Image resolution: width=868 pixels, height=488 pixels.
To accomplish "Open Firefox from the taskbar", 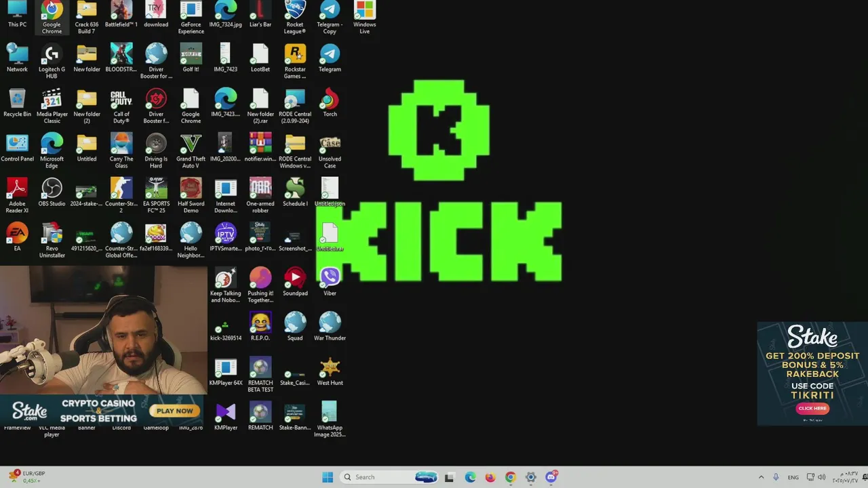I will [490, 477].
